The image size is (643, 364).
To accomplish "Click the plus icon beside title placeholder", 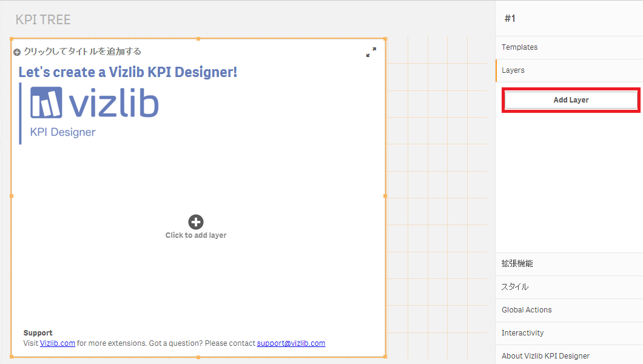I will (17, 52).
